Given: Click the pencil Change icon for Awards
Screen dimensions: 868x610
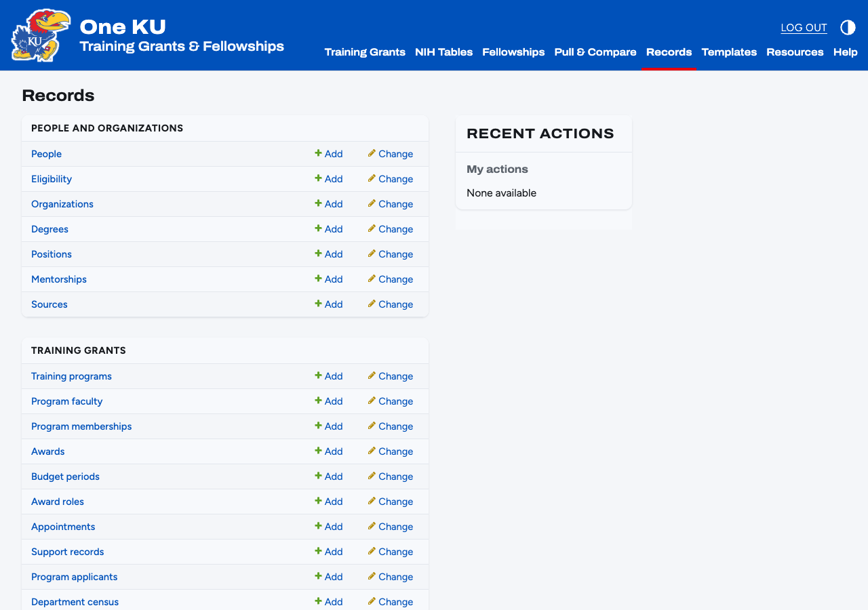Looking at the screenshot, I should tap(372, 451).
